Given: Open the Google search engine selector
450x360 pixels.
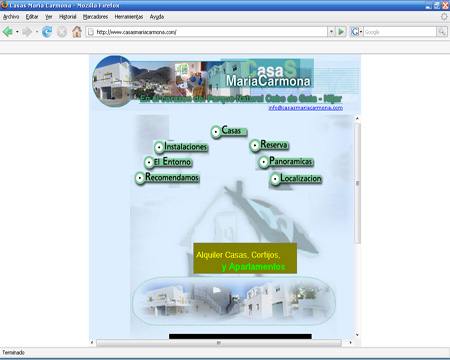Looking at the screenshot, I should 356,32.
